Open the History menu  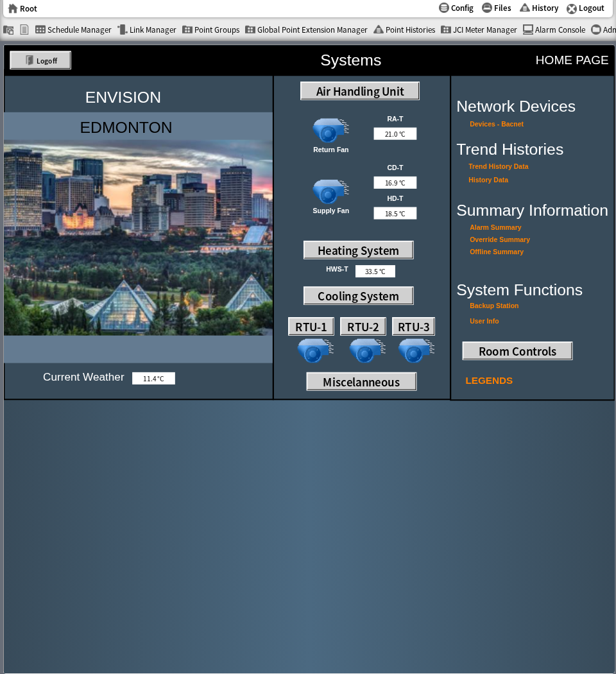538,8
